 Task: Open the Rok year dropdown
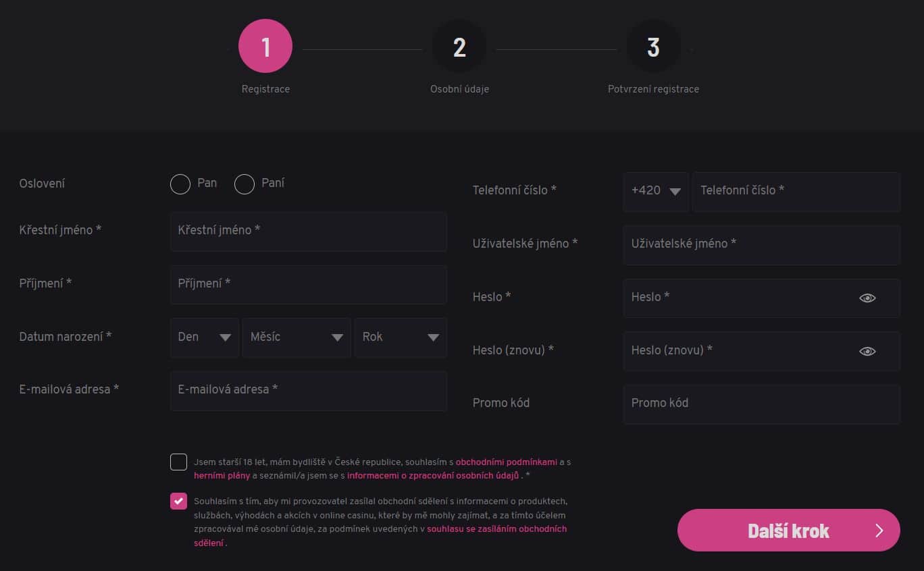pyautogui.click(x=401, y=337)
